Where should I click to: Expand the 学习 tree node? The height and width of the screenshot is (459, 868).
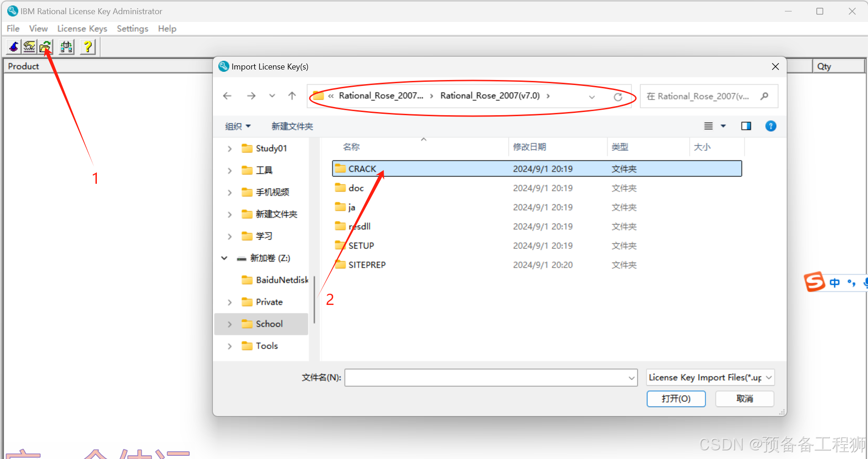point(230,236)
